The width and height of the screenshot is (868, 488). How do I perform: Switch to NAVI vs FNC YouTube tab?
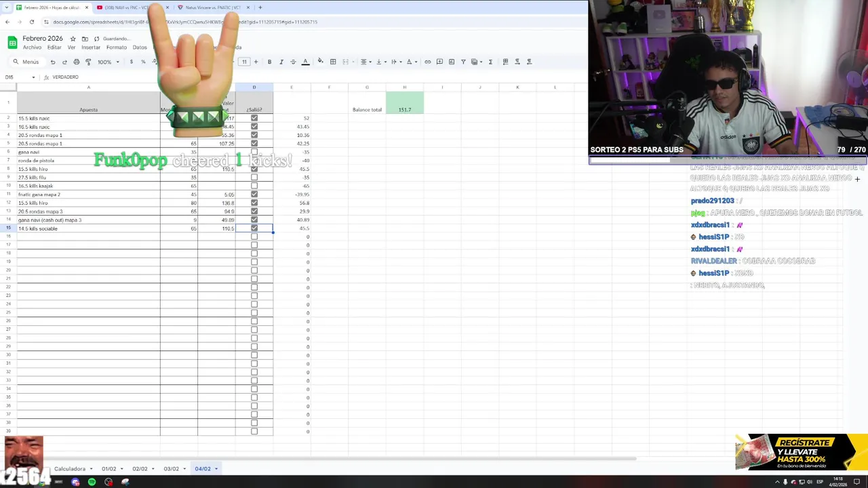coord(131,7)
